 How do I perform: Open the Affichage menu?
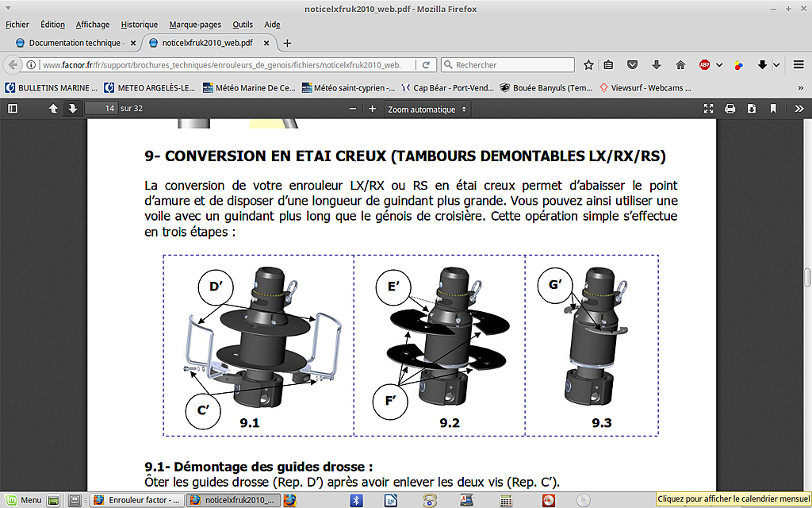tap(93, 25)
